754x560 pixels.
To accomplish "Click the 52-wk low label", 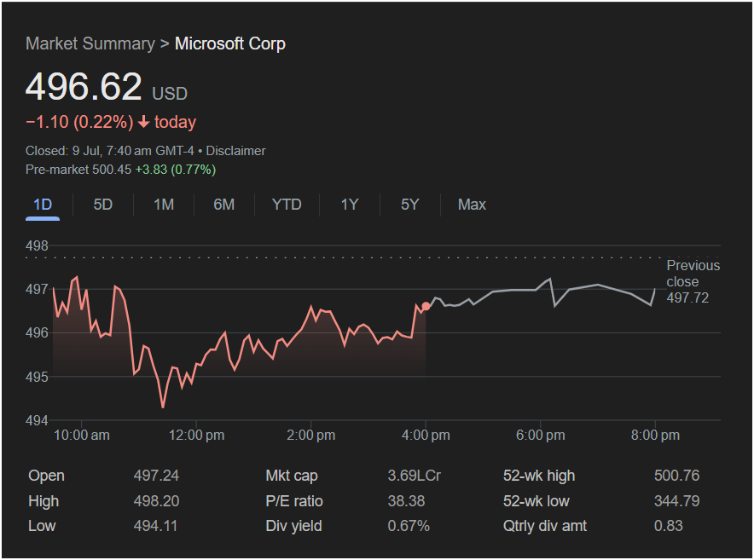I will pos(536,501).
